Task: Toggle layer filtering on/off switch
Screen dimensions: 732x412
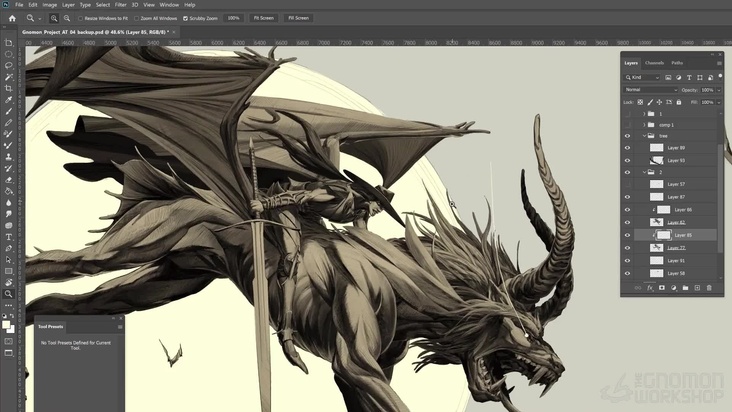Action: [720, 76]
